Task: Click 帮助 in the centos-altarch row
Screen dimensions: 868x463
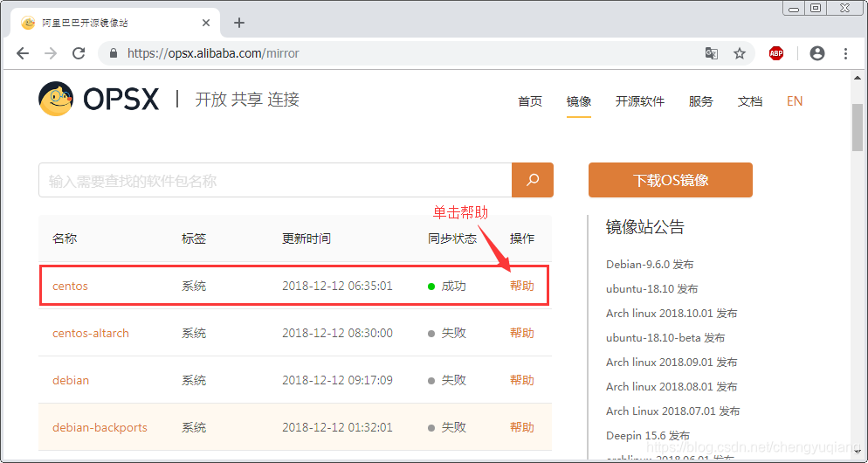Action: 522,333
